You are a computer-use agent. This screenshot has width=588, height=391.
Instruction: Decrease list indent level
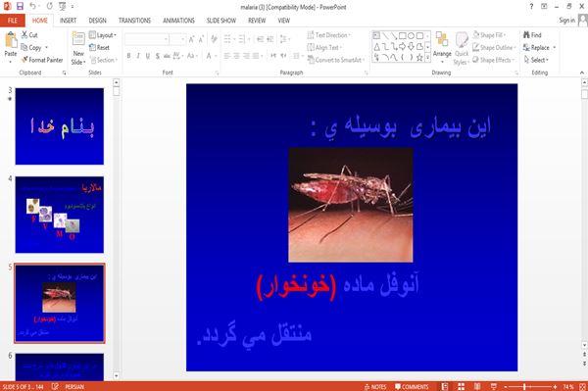tap(260, 39)
